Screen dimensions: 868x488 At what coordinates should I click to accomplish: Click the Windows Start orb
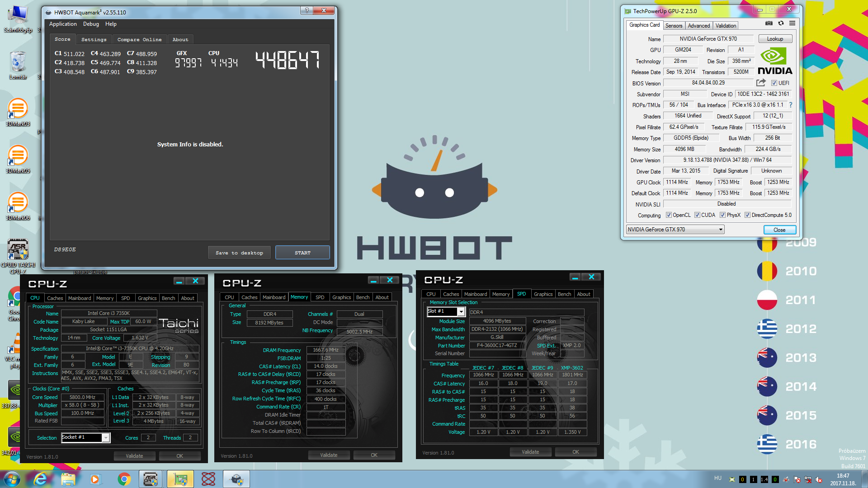(x=11, y=479)
